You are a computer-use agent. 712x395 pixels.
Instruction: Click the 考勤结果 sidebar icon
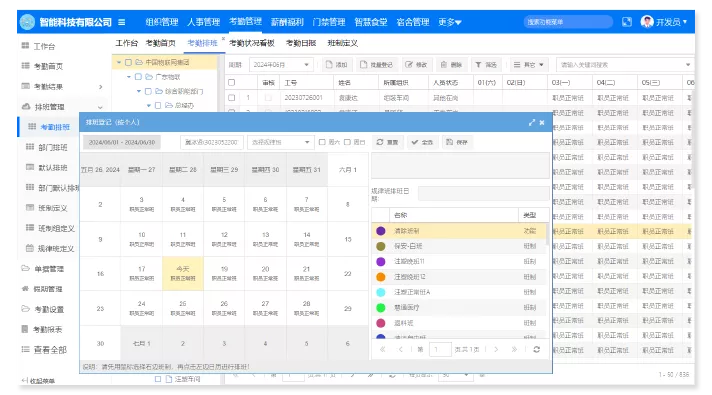[x=25, y=86]
